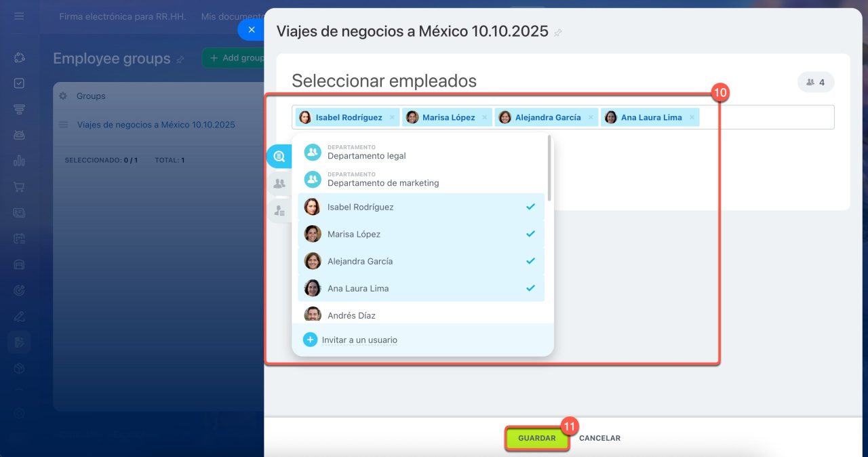Image resolution: width=868 pixels, height=457 pixels.
Task: Open the hamburger menu in the sidebar
Action: tap(19, 16)
